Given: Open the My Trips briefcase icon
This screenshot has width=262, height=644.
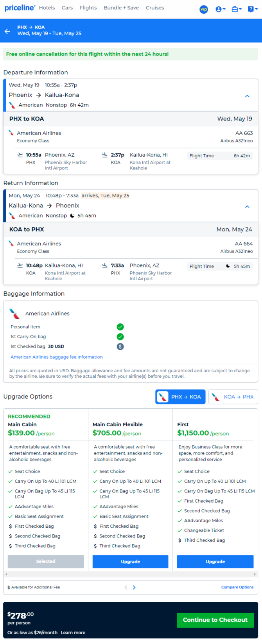Looking at the screenshot, I should [237, 9].
